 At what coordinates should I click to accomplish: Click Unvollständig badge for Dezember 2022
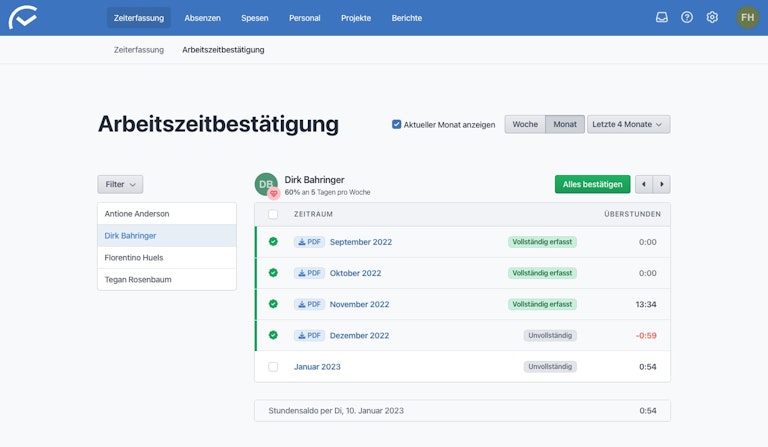click(550, 335)
